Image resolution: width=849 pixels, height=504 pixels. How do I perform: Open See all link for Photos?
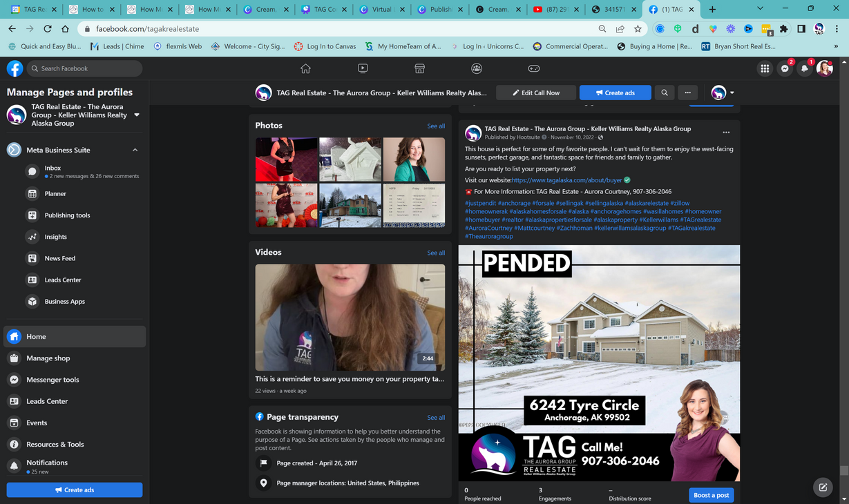click(436, 126)
